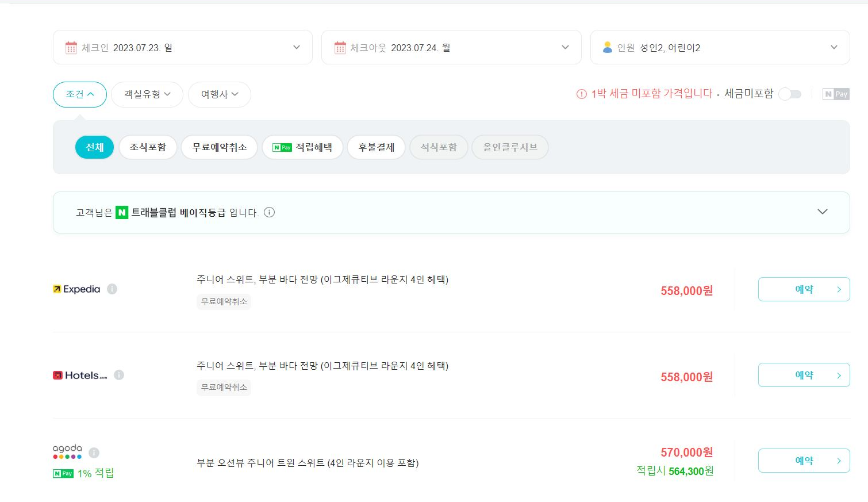Click the Hotels.com price 558,000원

687,377
